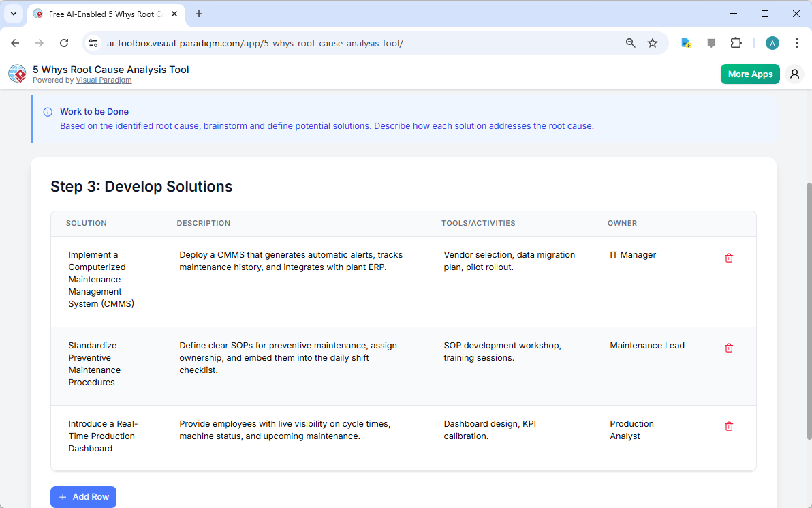The width and height of the screenshot is (812, 508).
Task: Delete the Standardize Preventive Maintenance Procedures row
Action: [x=729, y=348]
